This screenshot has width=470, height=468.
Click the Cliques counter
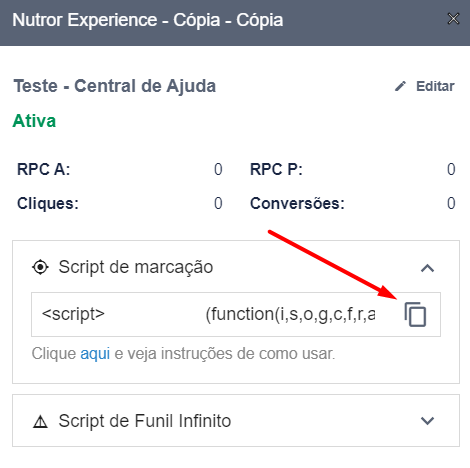click(218, 203)
